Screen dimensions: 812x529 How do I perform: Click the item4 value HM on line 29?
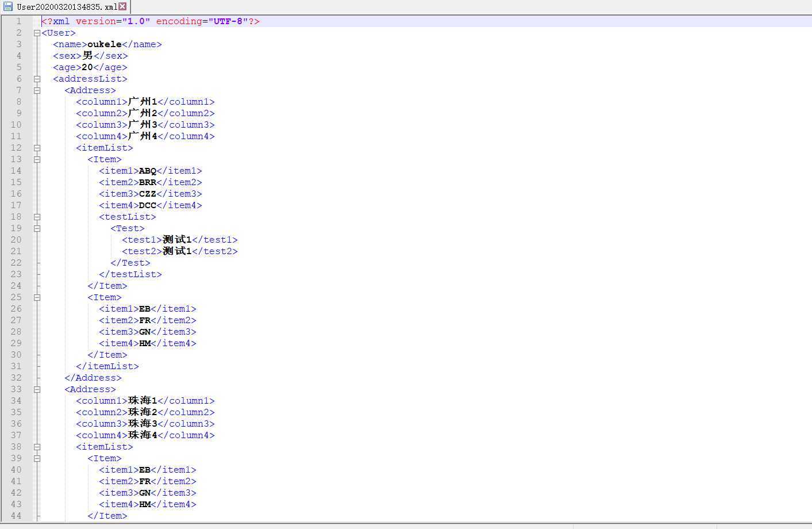[145, 343]
